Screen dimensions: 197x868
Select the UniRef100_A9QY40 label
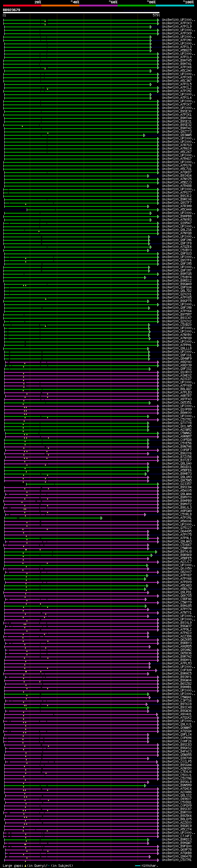[177, 362]
